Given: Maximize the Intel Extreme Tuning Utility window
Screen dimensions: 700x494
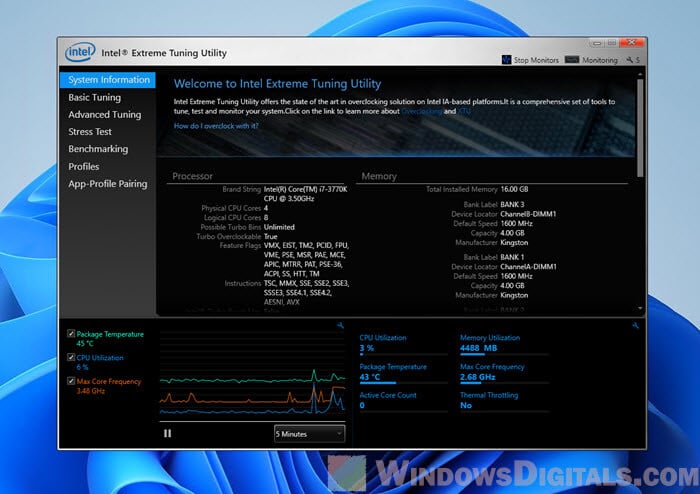Looking at the screenshot, I should pos(612,43).
